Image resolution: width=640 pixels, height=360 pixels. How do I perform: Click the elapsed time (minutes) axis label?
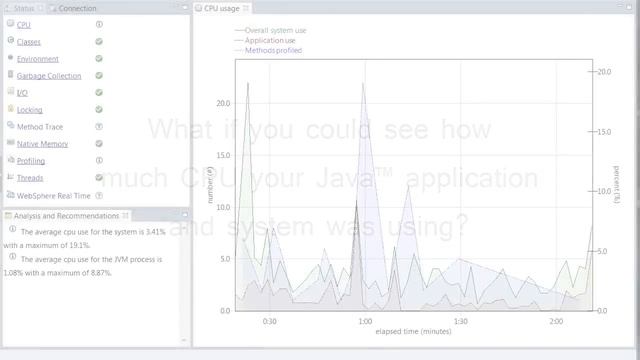(x=413, y=331)
